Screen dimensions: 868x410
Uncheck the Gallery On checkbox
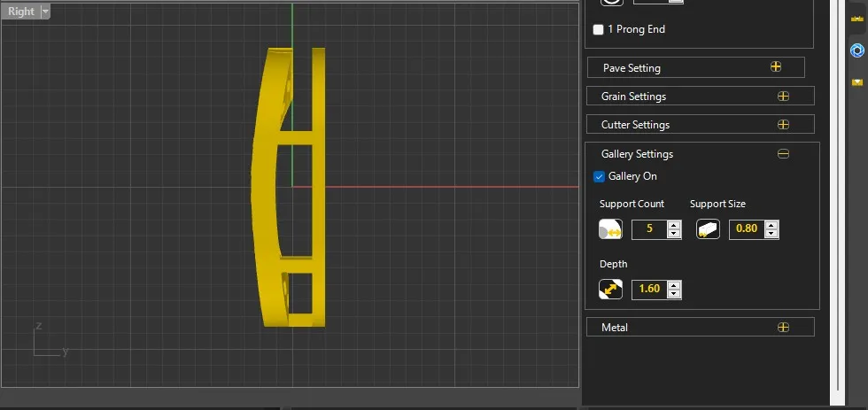tap(600, 177)
